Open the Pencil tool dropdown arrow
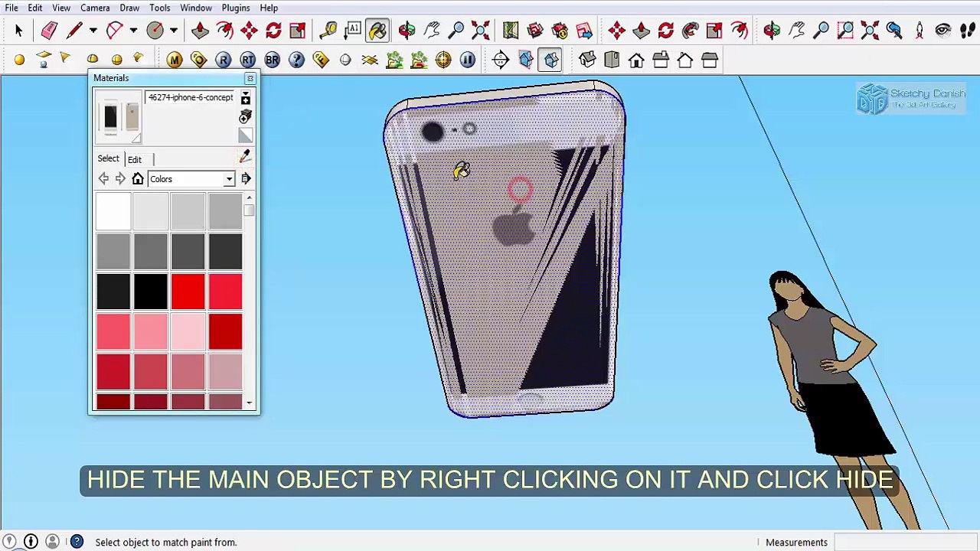This screenshot has width=980, height=551. [x=93, y=31]
